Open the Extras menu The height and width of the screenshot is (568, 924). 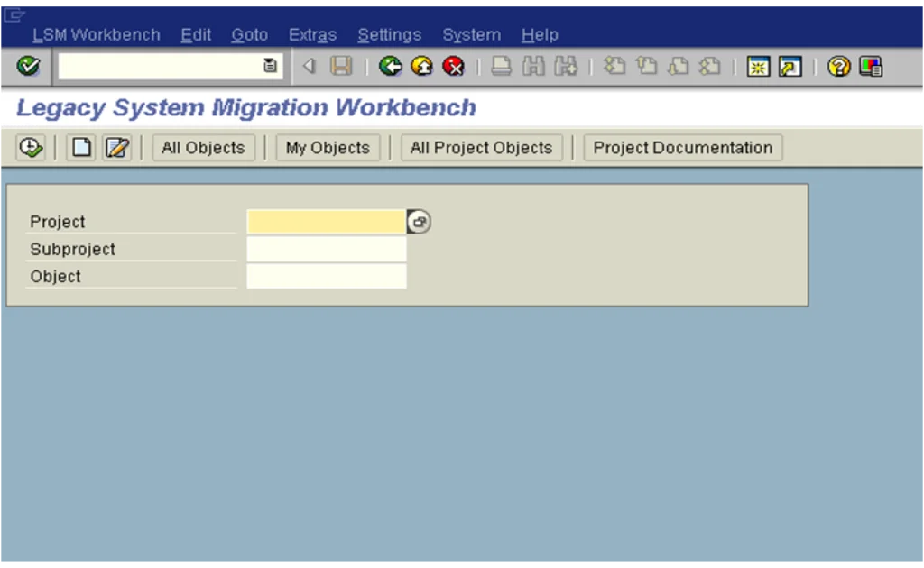312,35
